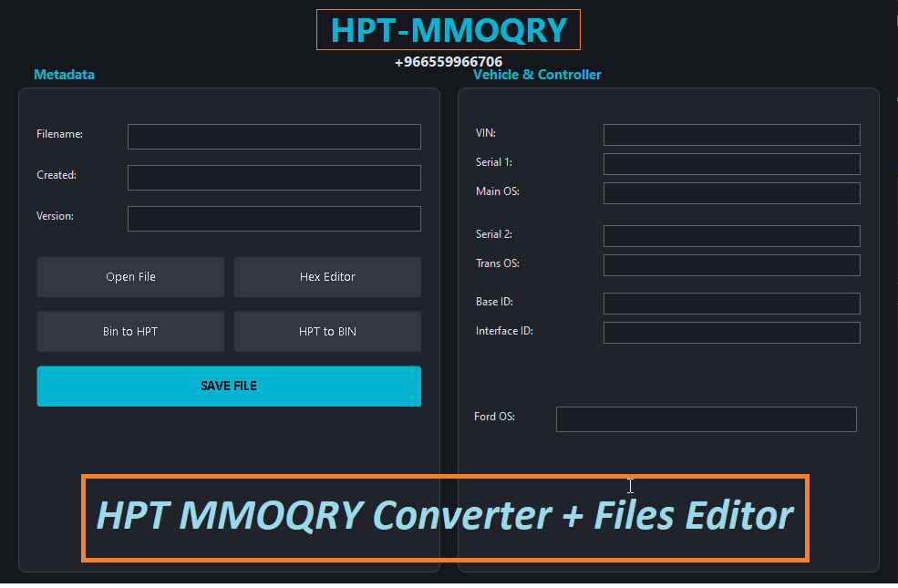Select the Ford OS input field

[x=706, y=419]
